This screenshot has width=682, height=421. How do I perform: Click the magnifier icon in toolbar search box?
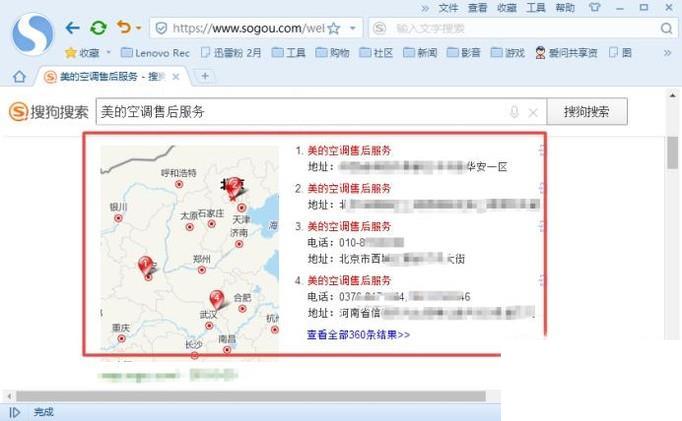pos(666,29)
